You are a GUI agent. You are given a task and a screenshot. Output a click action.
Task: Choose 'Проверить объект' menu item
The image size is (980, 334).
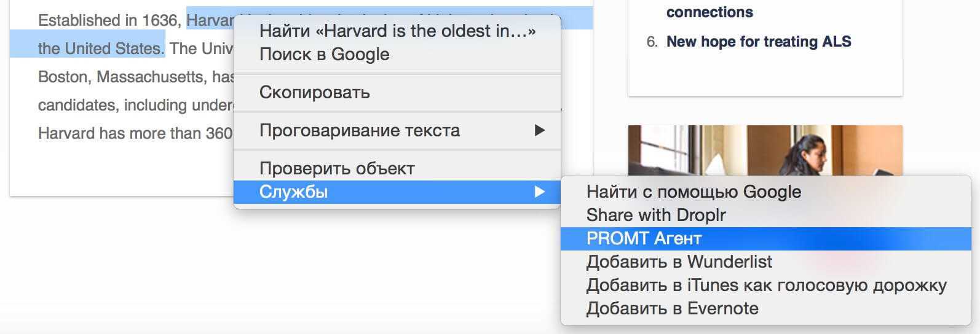click(397, 168)
